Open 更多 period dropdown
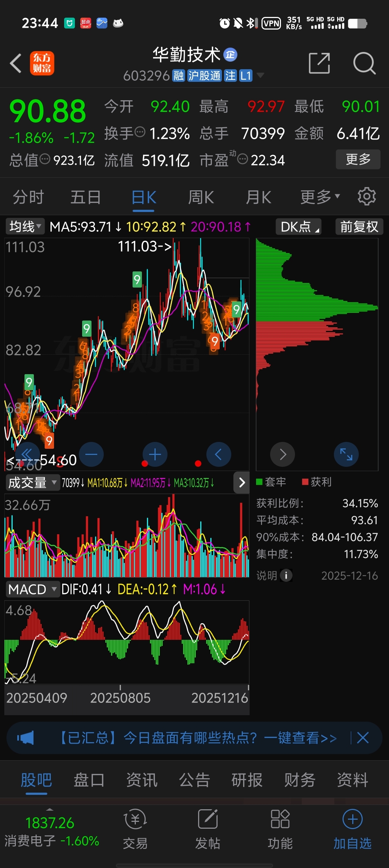 coord(320,197)
